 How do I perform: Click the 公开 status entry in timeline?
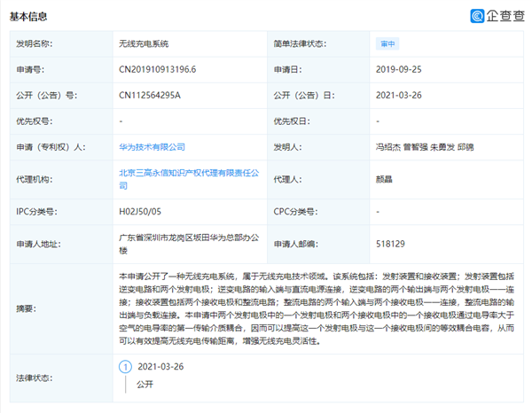tap(144, 386)
